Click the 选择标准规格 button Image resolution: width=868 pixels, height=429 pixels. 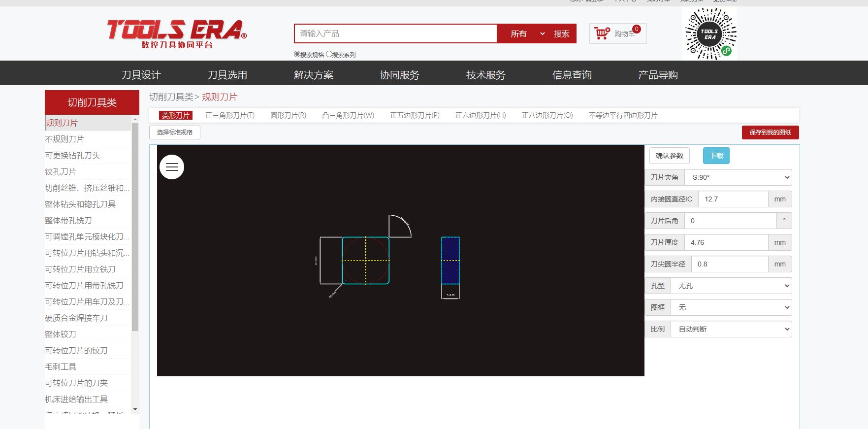[x=175, y=132]
